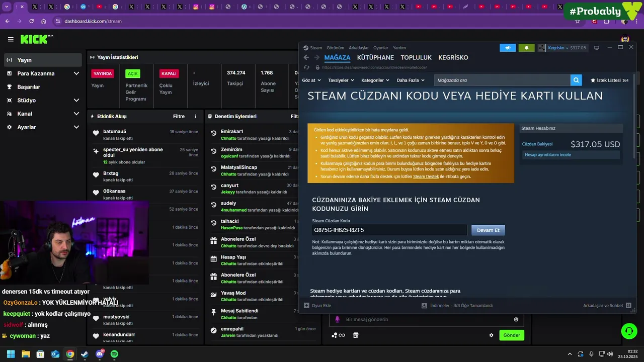Open Kick chat settings gear

pyautogui.click(x=492, y=335)
